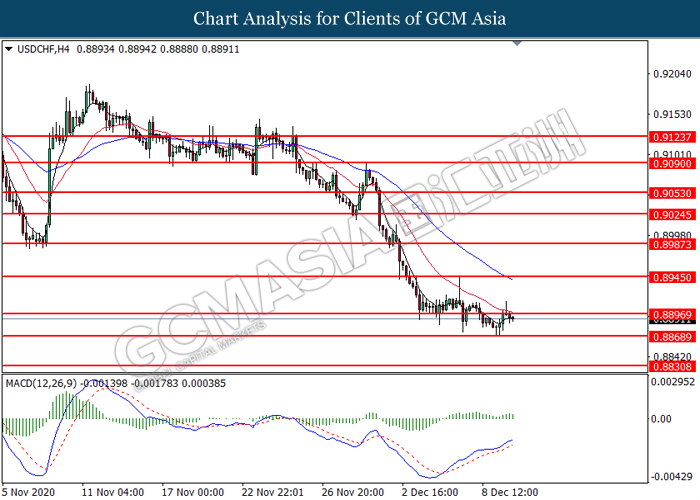Click the USDCHF,H4 chart title text

point(43,49)
